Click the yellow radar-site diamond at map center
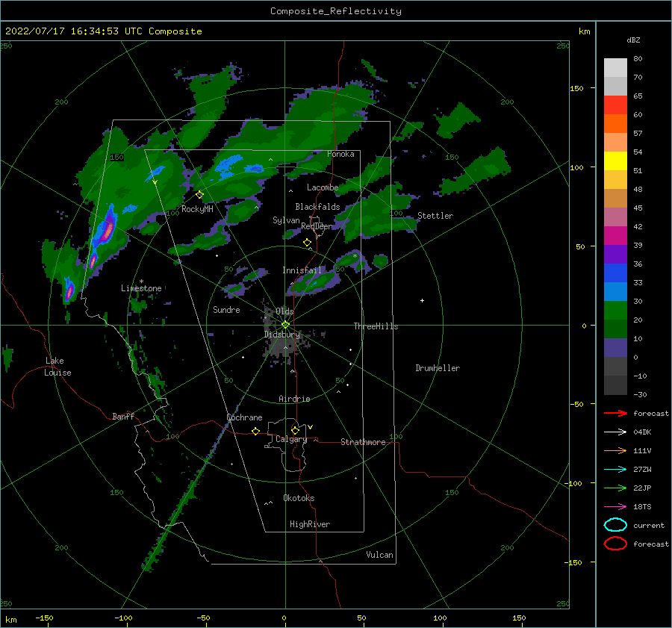This screenshot has height=628, width=672. [x=285, y=325]
